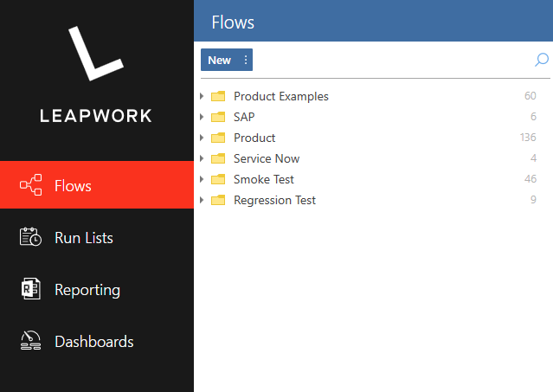Expand the Regression Test folder arrow
The image size is (553, 392).
tap(202, 200)
